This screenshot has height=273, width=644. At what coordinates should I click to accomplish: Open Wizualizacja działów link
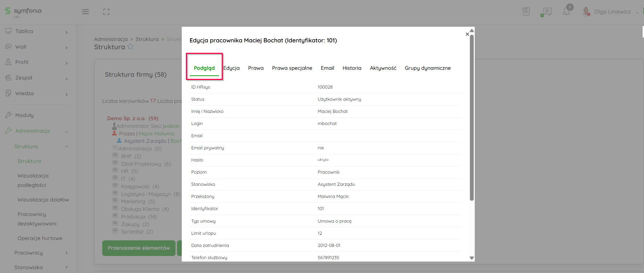(x=43, y=200)
